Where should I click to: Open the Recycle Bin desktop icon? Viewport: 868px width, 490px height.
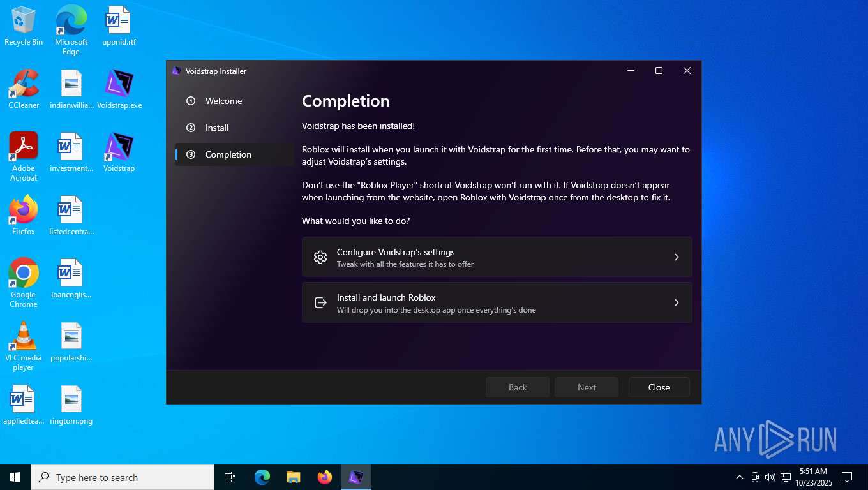tap(24, 26)
